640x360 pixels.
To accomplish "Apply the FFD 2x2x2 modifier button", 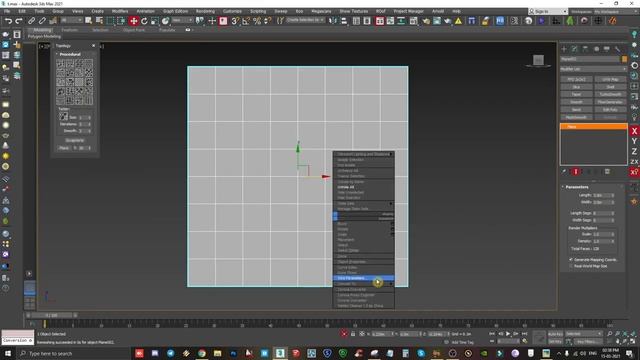I will [576, 79].
